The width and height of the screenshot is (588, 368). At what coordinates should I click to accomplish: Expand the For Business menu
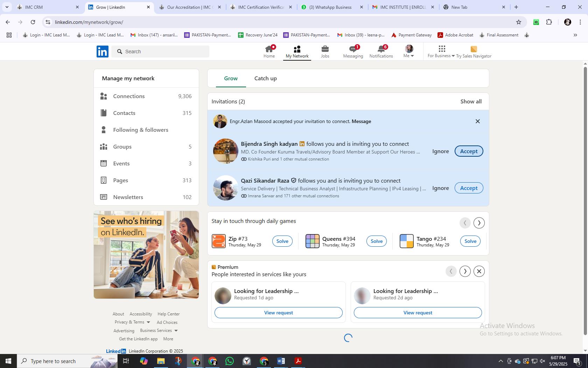coord(441,52)
